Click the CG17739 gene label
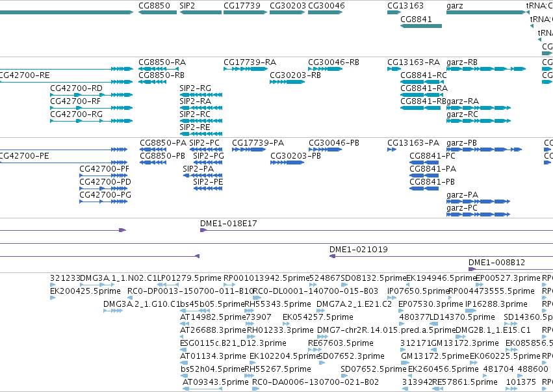553x392 pixels. tap(242, 6)
